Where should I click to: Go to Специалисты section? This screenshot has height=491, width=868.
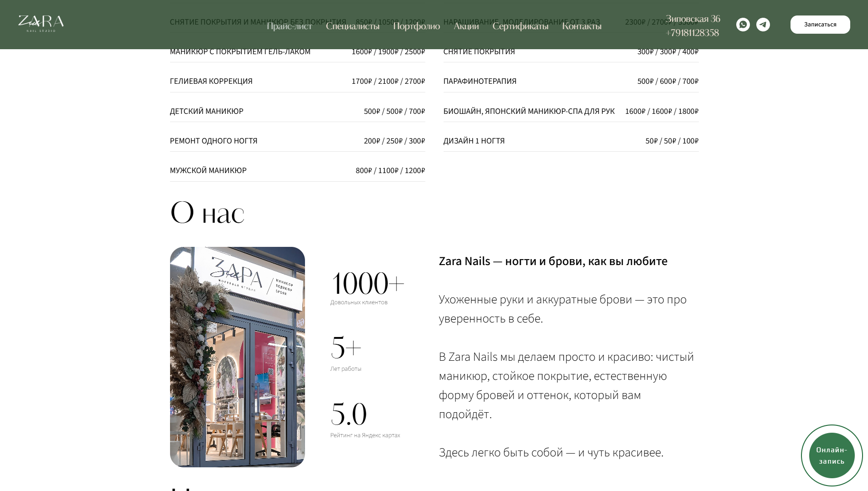[352, 26]
